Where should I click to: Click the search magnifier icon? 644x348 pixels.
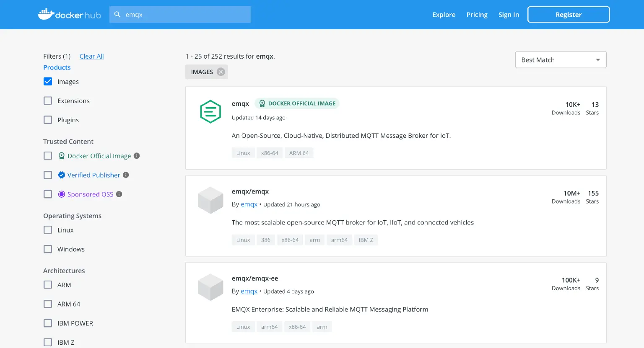click(117, 14)
